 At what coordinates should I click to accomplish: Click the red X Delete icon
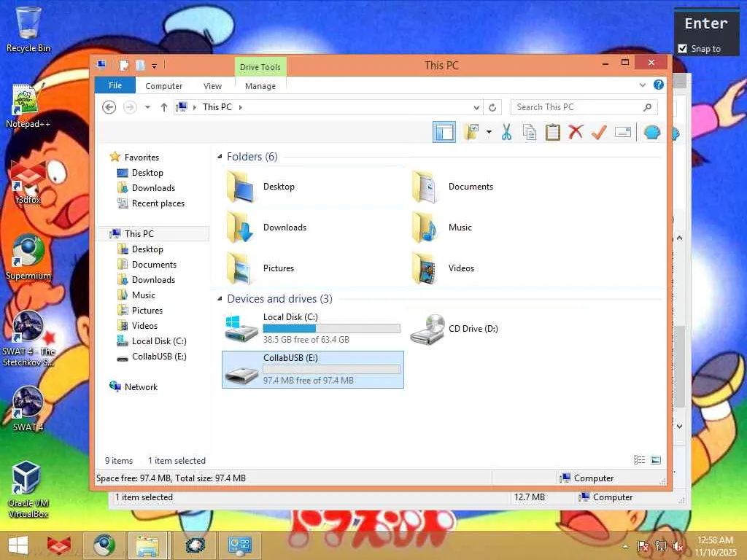tap(576, 132)
